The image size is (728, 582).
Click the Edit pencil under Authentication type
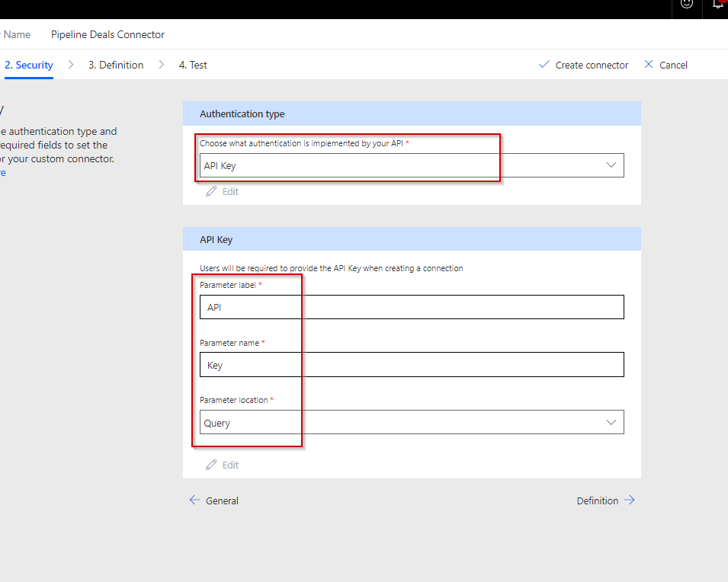tap(212, 192)
